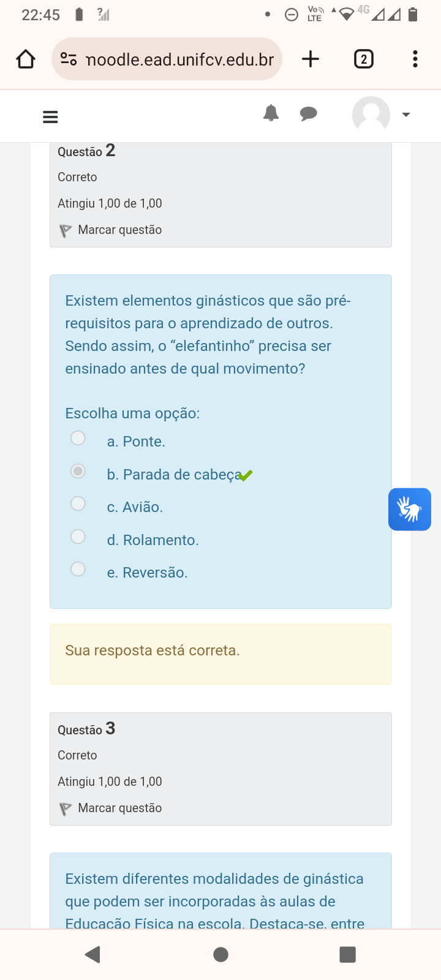The width and height of the screenshot is (441, 980).
Task: Open the sign language accessibility widget
Action: pos(409,509)
